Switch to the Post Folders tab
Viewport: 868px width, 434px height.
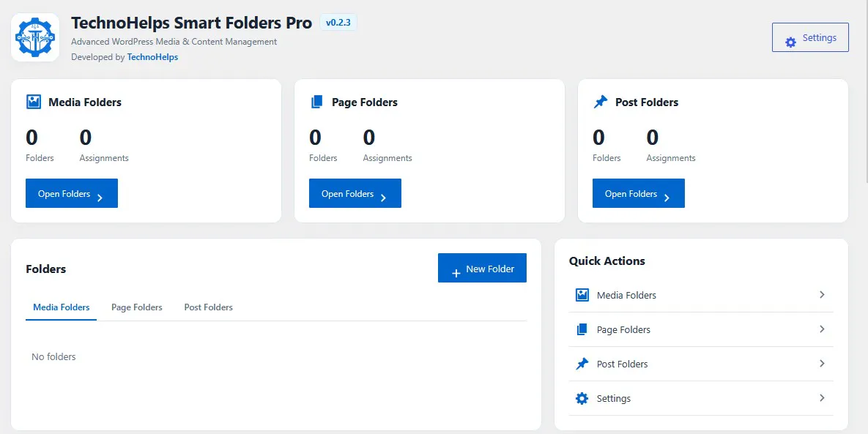point(208,307)
